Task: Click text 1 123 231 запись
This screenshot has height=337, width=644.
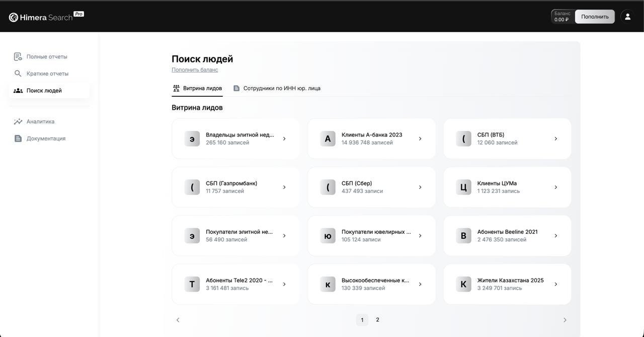Action: 499,191
